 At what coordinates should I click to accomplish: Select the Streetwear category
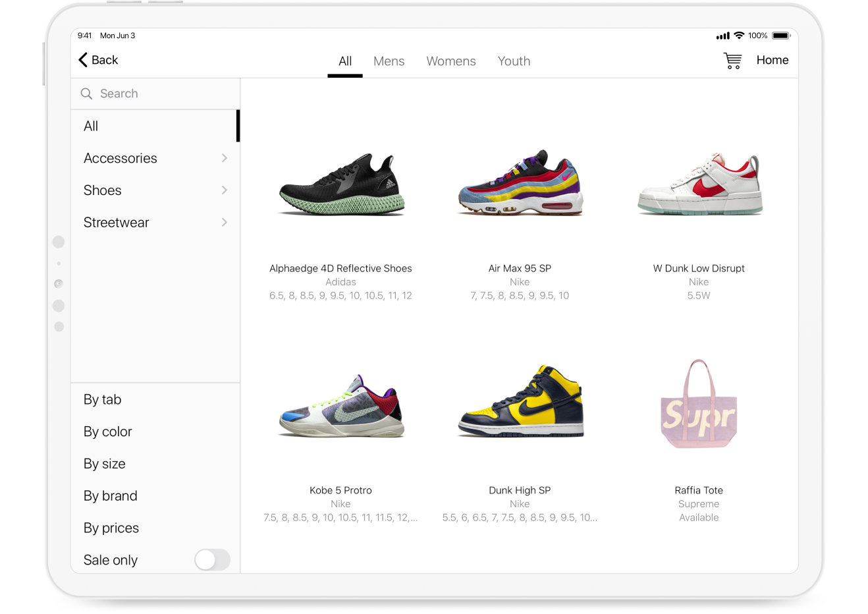[x=117, y=223]
